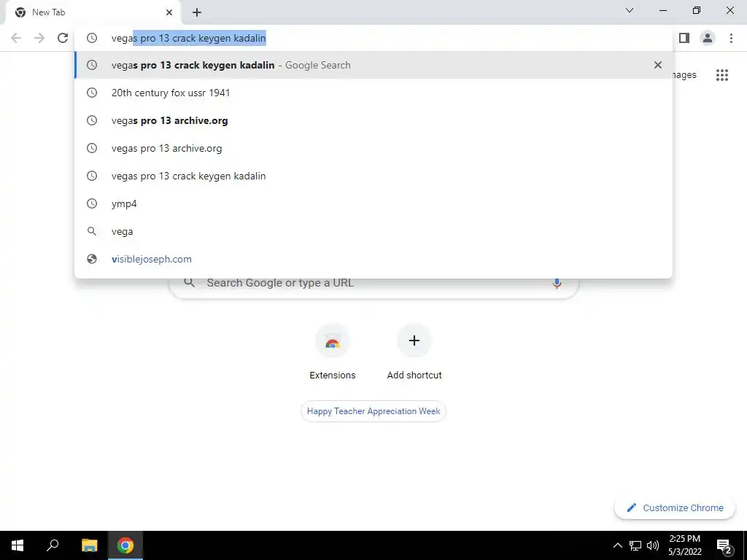Open the Google apps grid
The width and height of the screenshot is (747, 560).
(721, 75)
